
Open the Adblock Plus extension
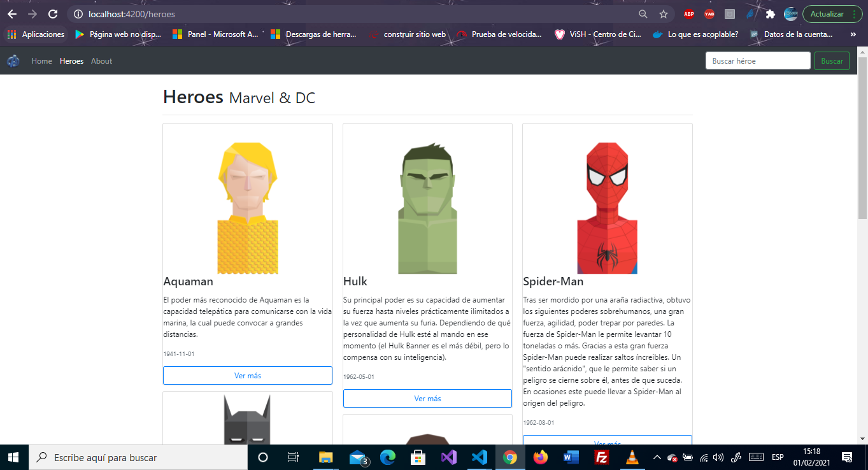click(688, 14)
